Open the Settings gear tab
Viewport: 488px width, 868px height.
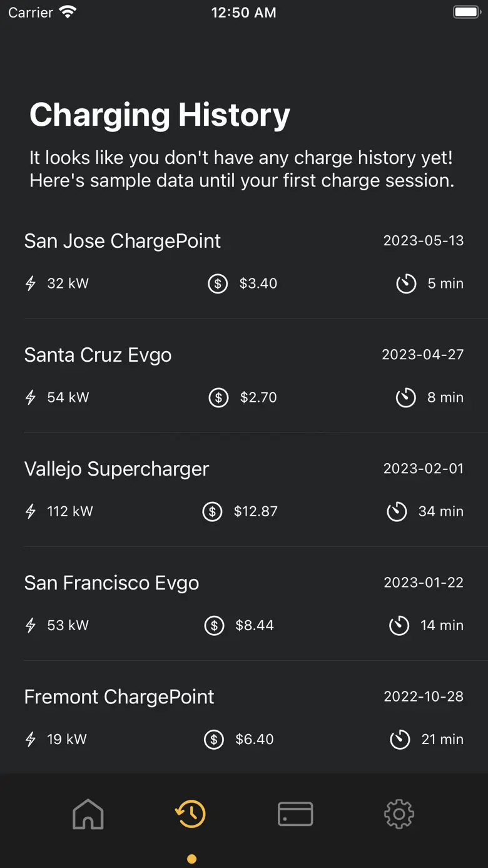tap(399, 814)
